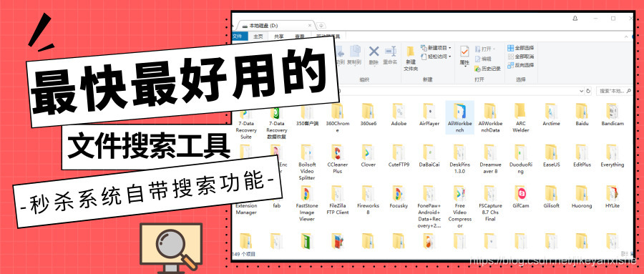Select the FSCapture 8.7 Chs Final folder
The height and width of the screenshot is (274, 644).
pos(489,203)
